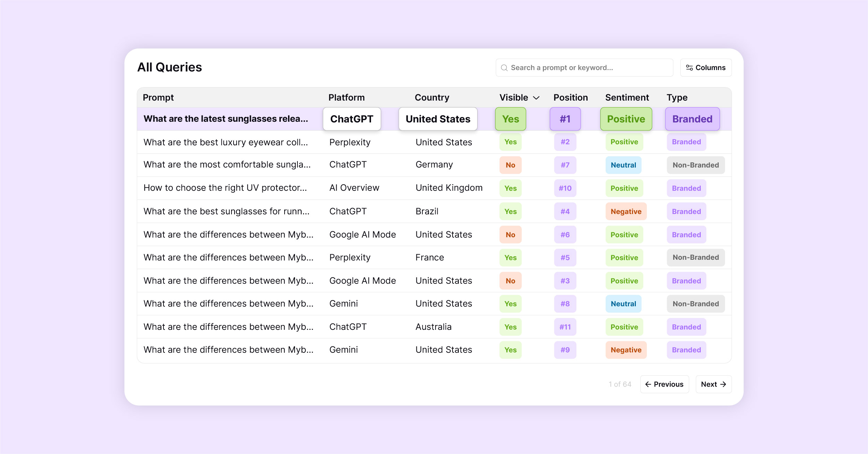Screen dimensions: 868x454
Task: Select the UV protector prompt for United Kingdom
Action: click(225, 188)
